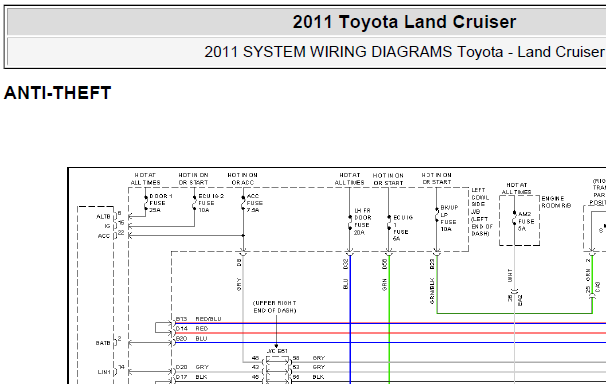Viewport: 606px width, 384px height.
Task: Click the DOOR 1 FUSE 25A label
Action: tap(161, 203)
